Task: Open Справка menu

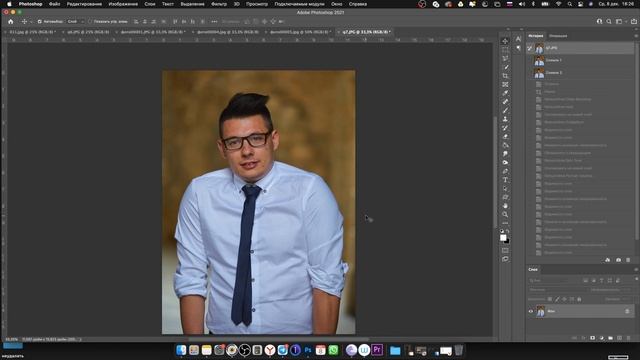Action: click(358, 4)
